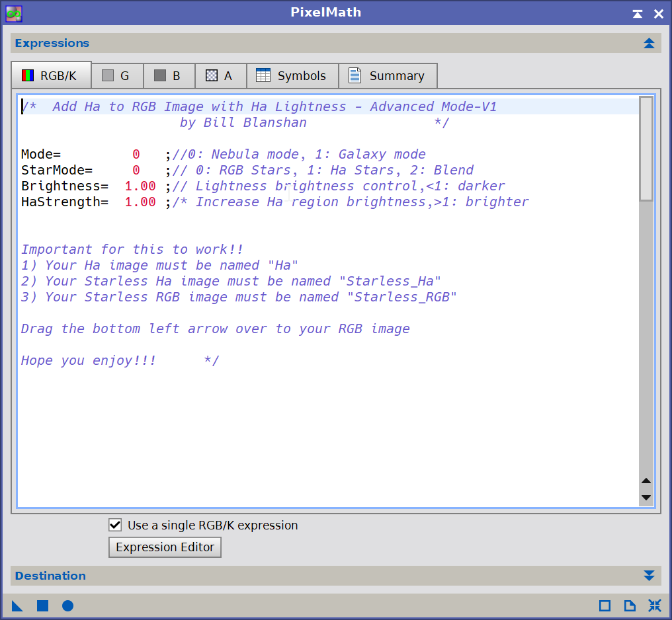Click the New Instance triangle icon
Viewport: 672px width, 620px height.
point(17,606)
